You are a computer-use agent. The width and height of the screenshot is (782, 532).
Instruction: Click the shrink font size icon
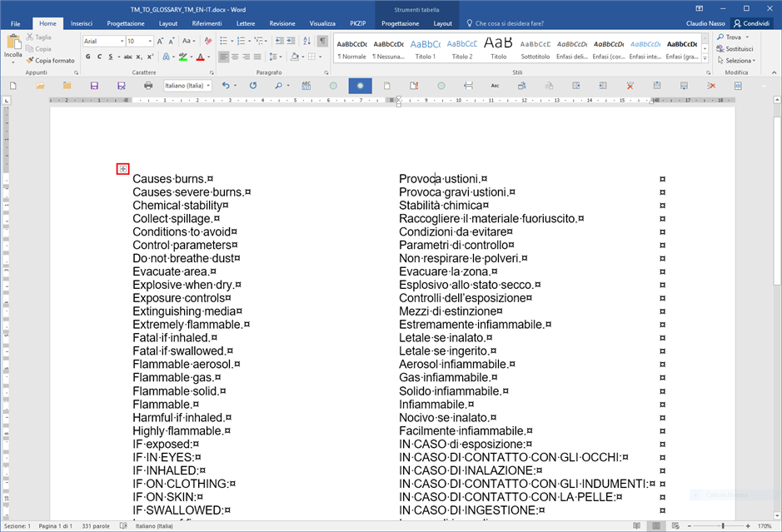point(172,41)
